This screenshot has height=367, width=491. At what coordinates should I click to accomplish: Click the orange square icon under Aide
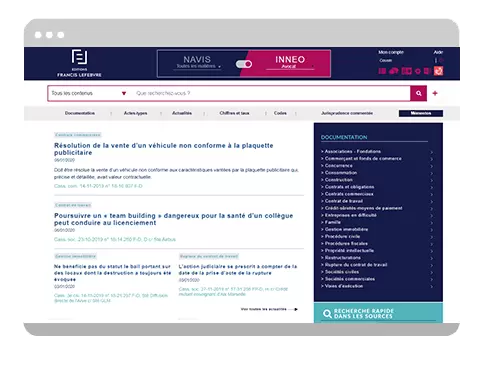[438, 71]
